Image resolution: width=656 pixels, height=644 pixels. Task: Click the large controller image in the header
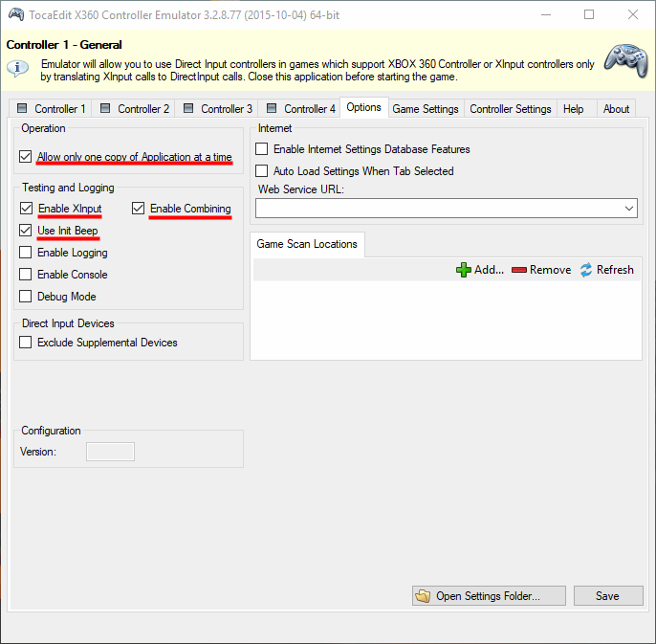pos(625,60)
